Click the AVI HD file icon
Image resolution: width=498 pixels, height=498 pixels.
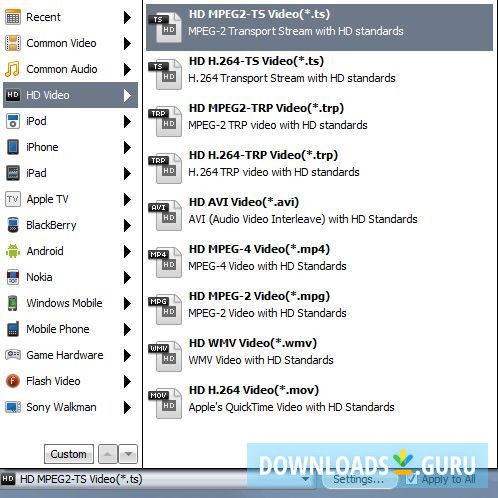165,215
